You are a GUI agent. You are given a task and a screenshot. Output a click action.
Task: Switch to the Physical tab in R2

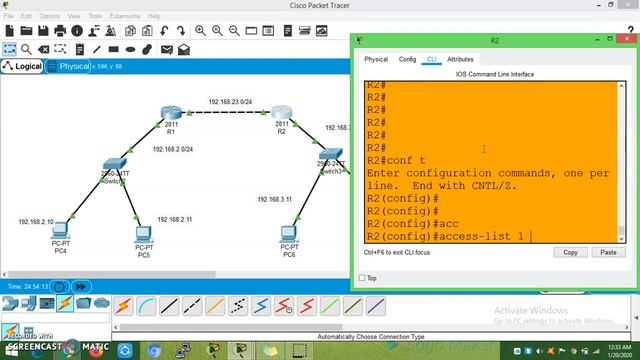click(376, 59)
